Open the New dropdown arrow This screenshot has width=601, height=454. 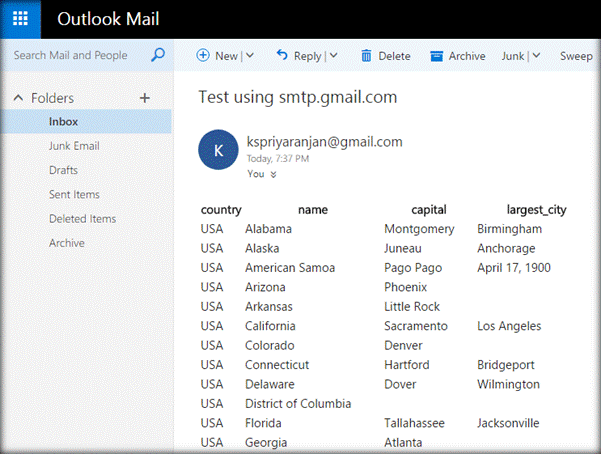click(249, 56)
